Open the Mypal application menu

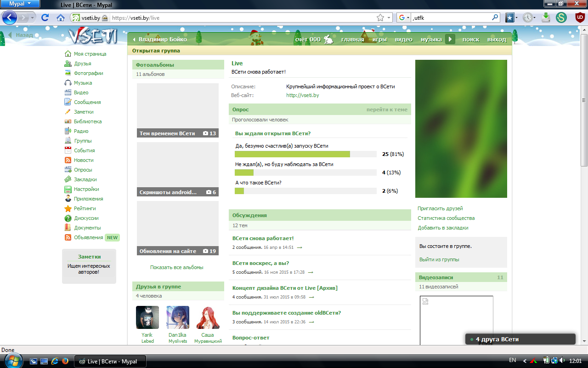[x=21, y=4]
